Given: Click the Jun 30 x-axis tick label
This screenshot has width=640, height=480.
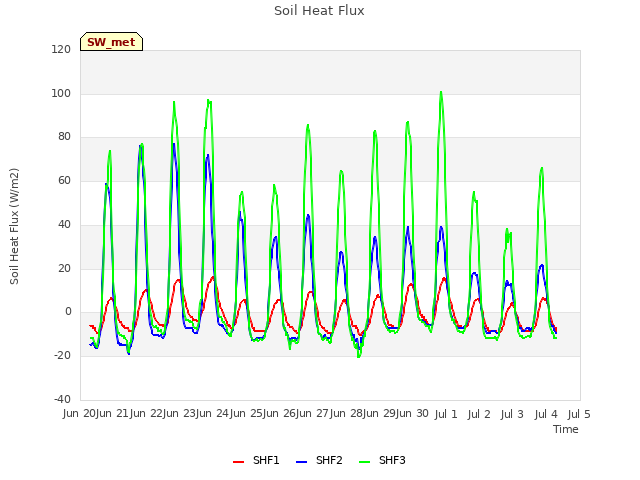Looking at the screenshot, I should [412, 414].
